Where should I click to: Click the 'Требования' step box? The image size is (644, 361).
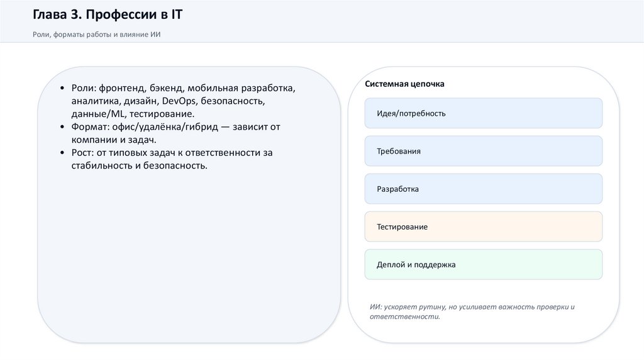[x=483, y=151]
